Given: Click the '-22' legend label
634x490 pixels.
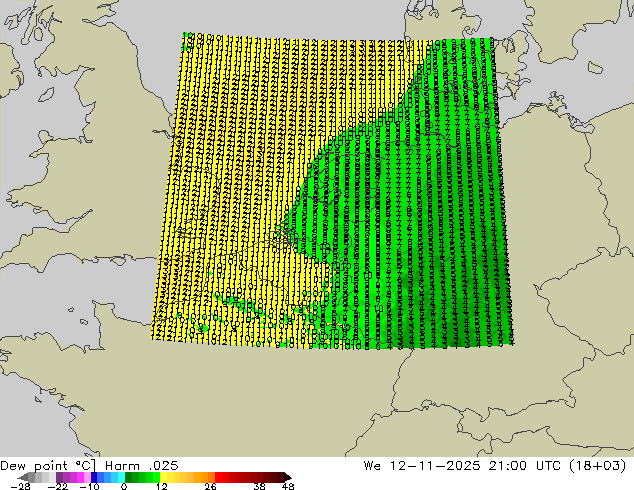Looking at the screenshot, I should 57,486.
